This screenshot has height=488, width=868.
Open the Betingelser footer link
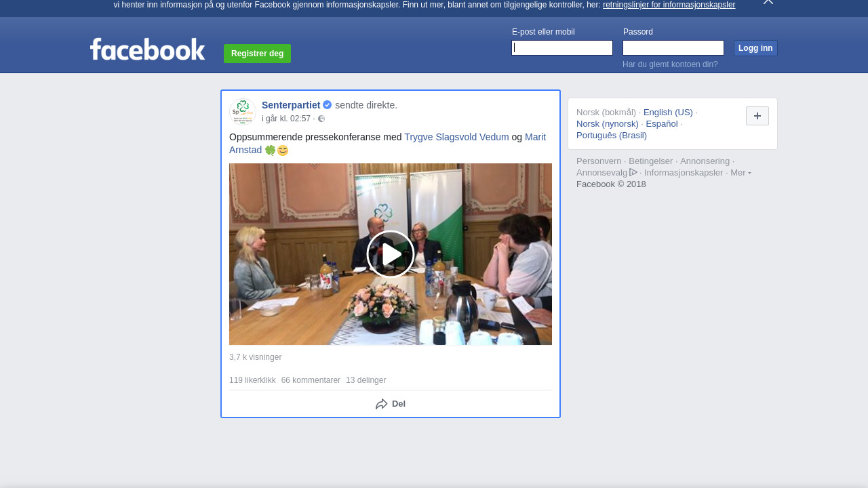(x=650, y=161)
